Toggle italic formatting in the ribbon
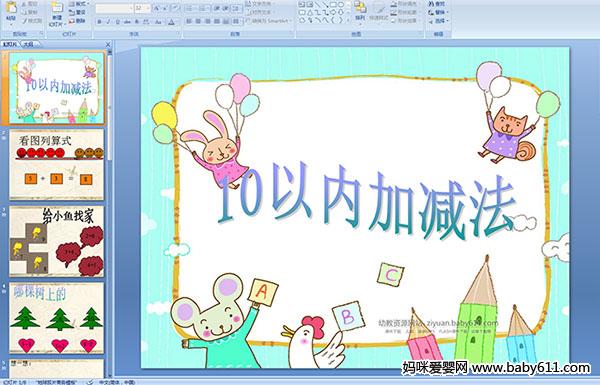600x385 pixels. click(x=108, y=22)
